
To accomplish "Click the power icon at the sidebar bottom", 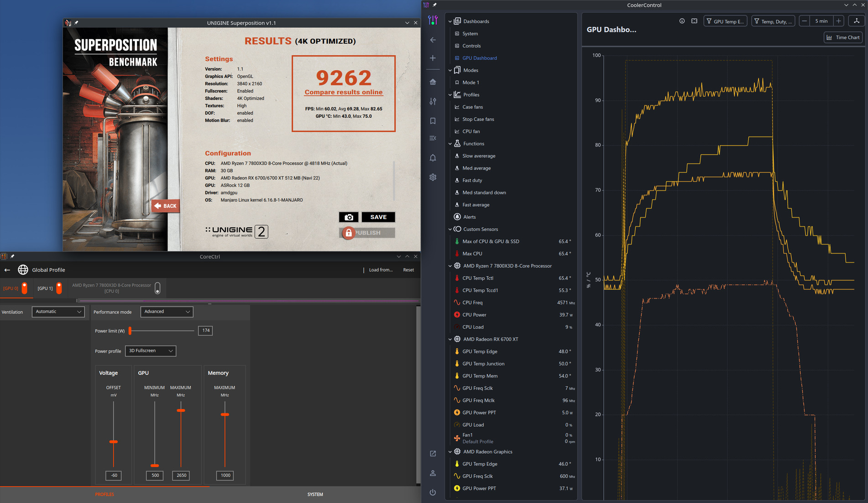I will tap(433, 492).
